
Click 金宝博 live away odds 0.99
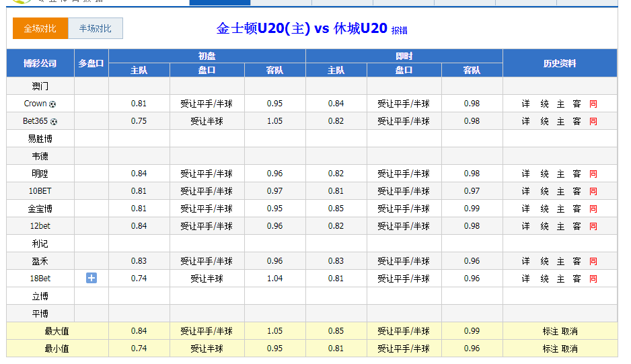pyautogui.click(x=472, y=208)
